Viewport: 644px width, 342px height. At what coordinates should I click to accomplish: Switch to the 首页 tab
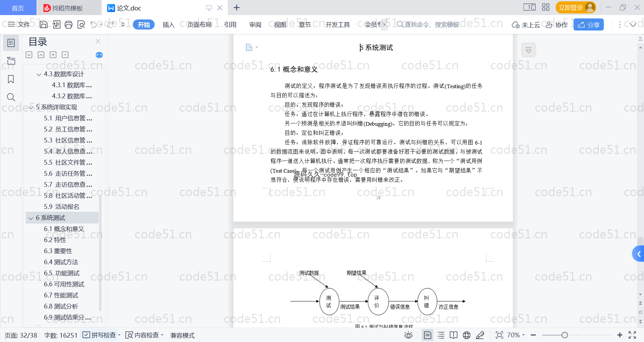pos(18,8)
